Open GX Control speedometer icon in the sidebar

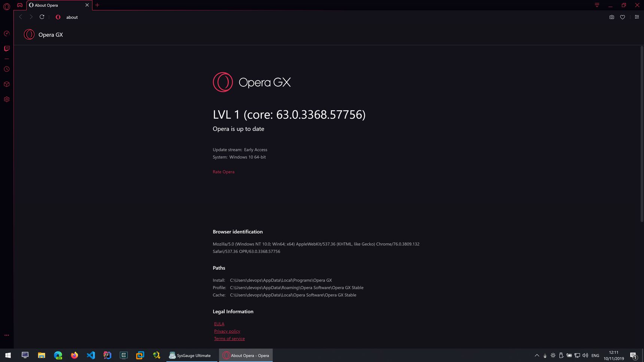click(x=7, y=34)
